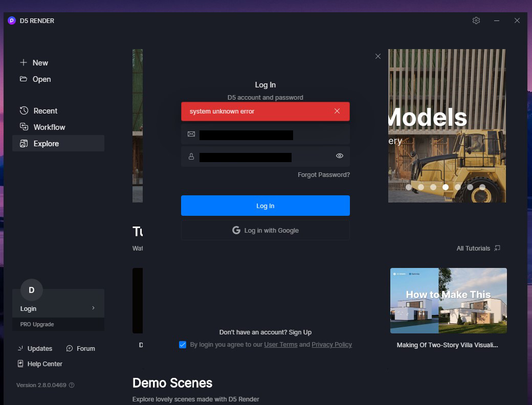Click the Updates icon
The height and width of the screenshot is (405, 532).
click(20, 348)
